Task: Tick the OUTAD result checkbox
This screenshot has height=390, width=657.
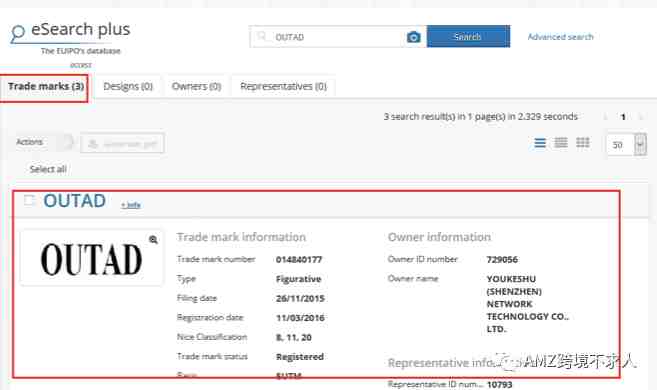Action: (29, 200)
